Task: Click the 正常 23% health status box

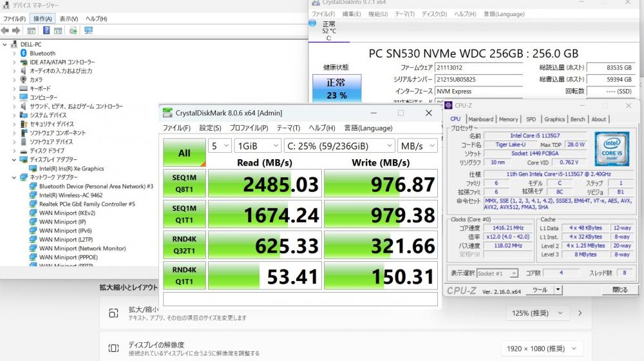Action: (x=337, y=88)
